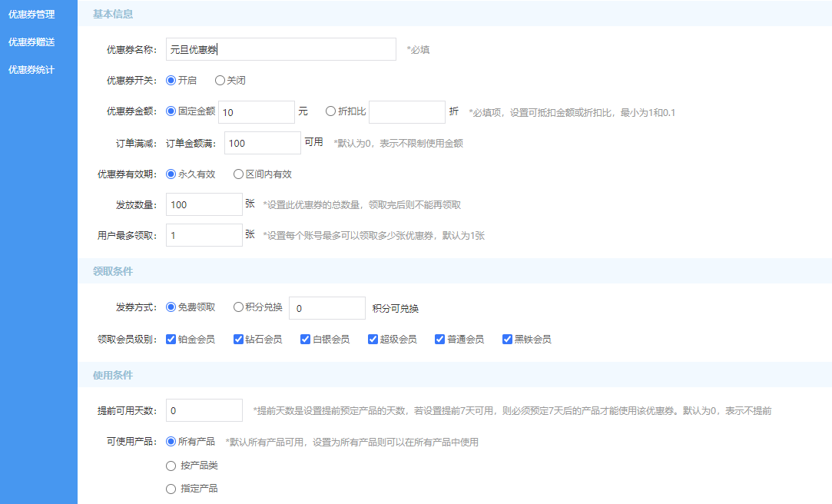Click the 发放数量 input field
Screen dimensions: 832x504
204,204
